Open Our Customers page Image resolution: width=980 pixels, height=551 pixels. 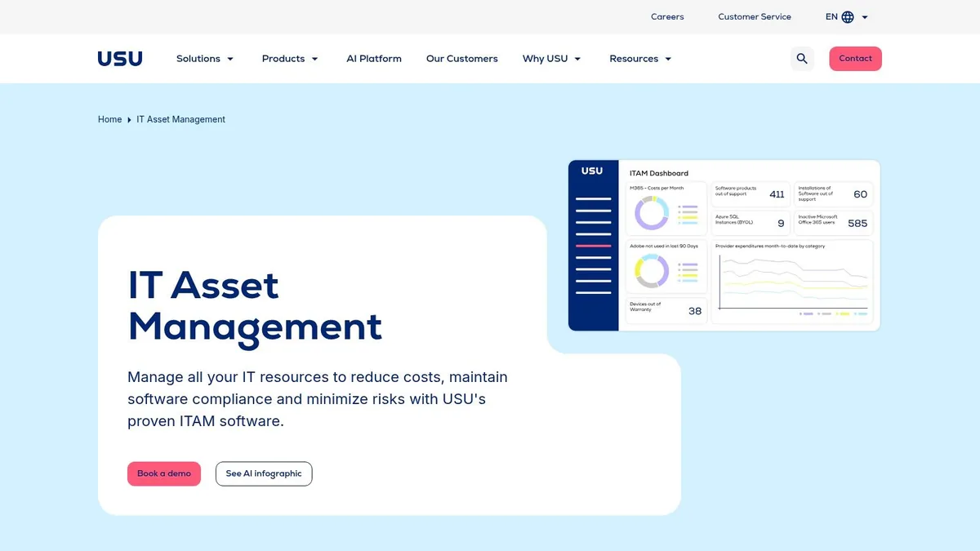pyautogui.click(x=462, y=59)
